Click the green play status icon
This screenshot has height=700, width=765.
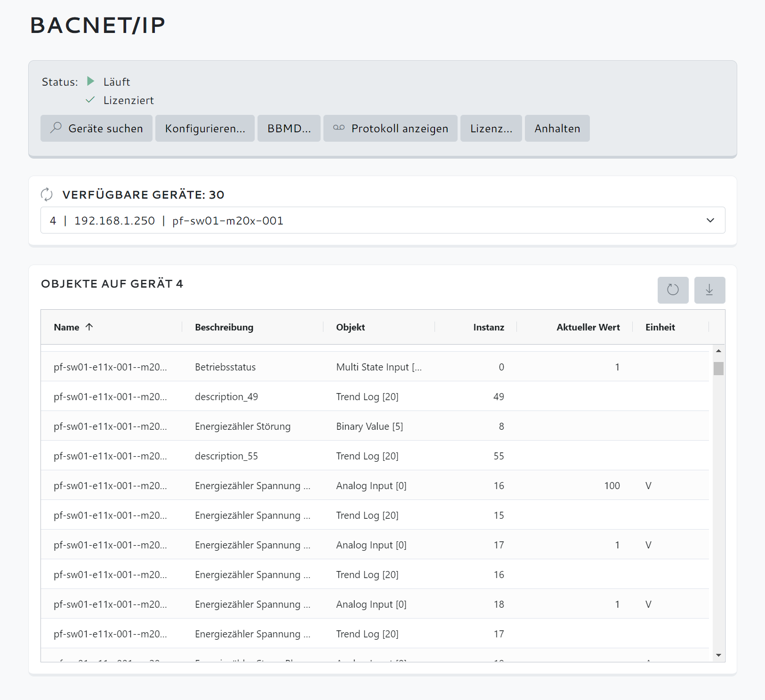[91, 81]
